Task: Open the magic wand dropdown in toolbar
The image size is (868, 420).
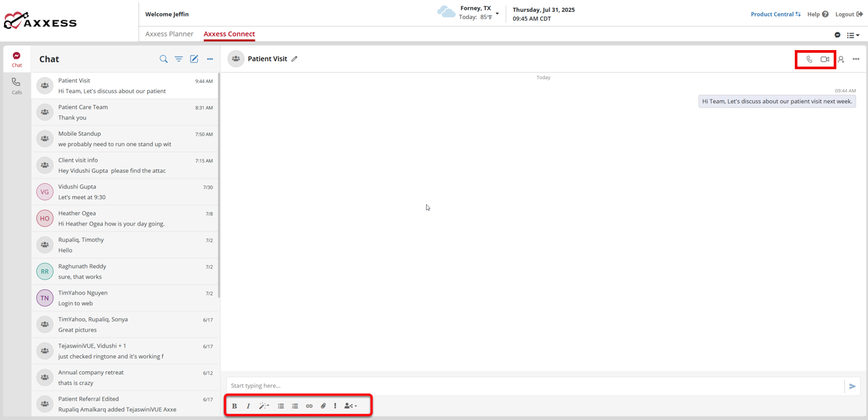Action: pyautogui.click(x=264, y=406)
